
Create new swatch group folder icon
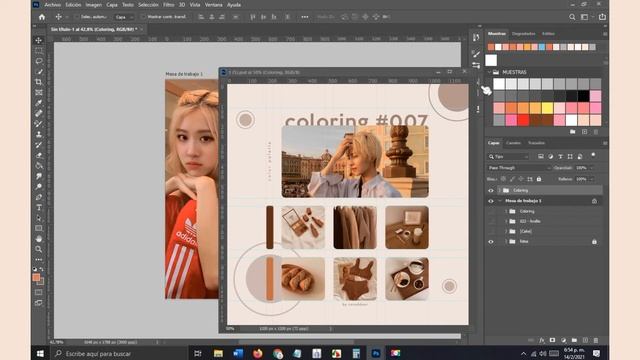click(573, 132)
